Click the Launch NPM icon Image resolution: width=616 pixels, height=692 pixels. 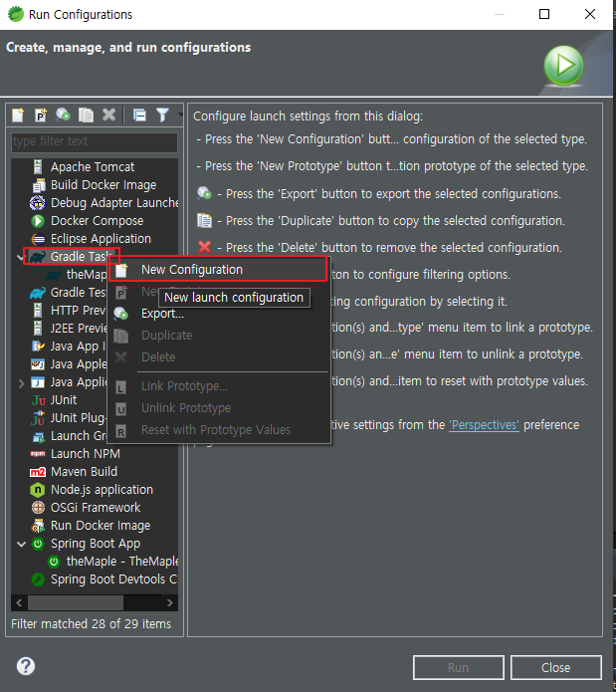38,454
